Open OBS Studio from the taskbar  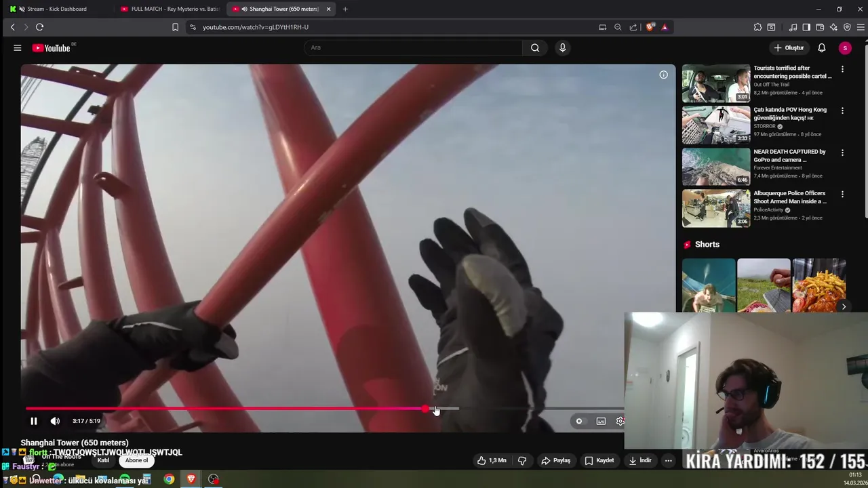tap(214, 479)
